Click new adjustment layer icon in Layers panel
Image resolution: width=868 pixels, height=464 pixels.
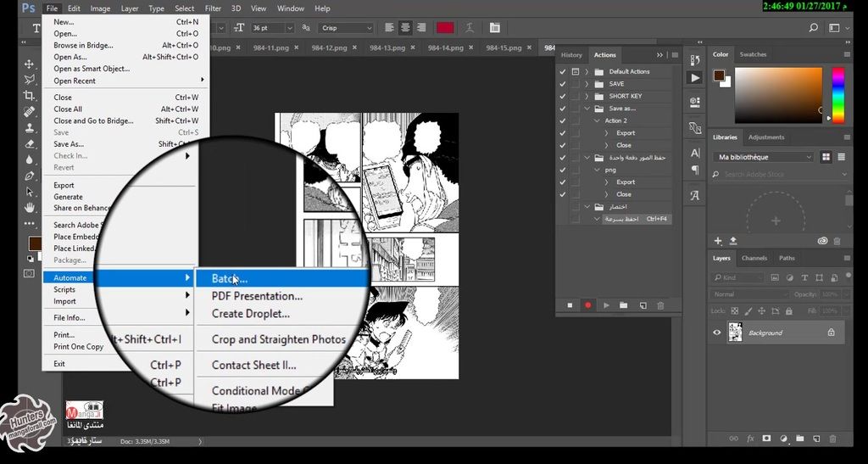click(783, 439)
